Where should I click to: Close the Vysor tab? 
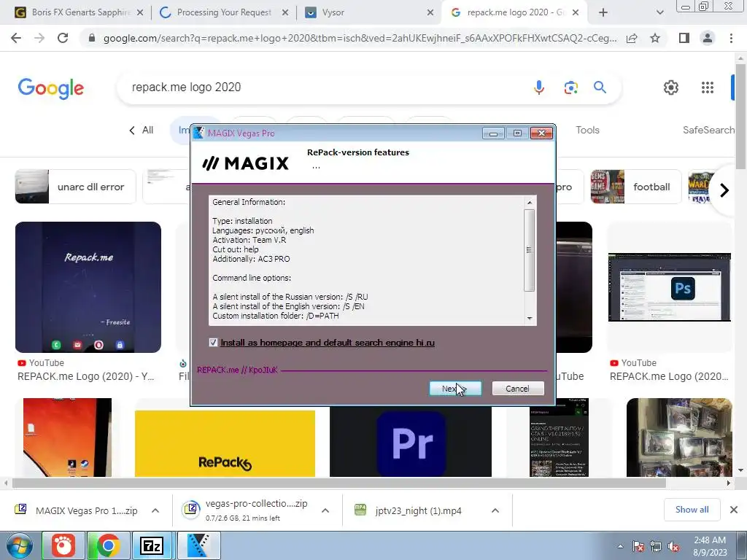tap(430, 13)
